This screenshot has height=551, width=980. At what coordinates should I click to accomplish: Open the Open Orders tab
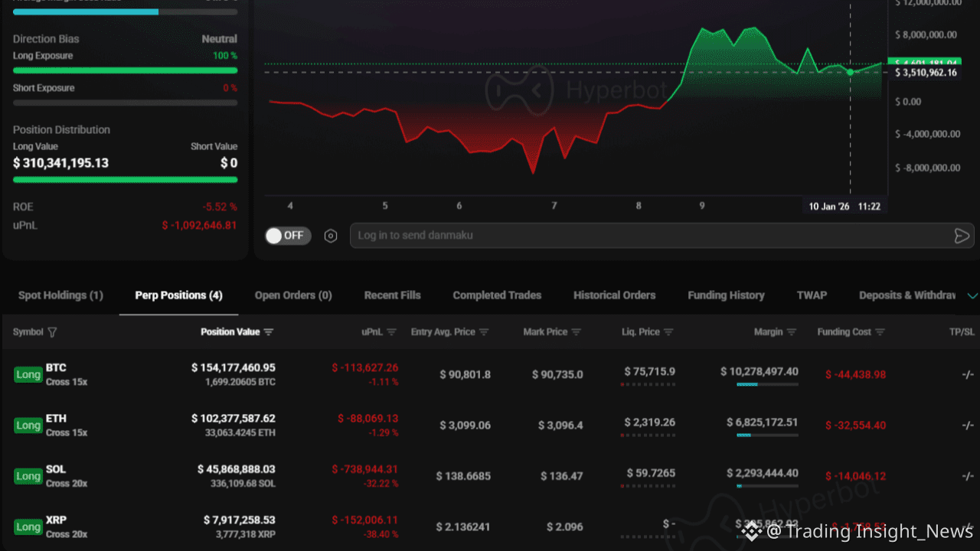(293, 295)
